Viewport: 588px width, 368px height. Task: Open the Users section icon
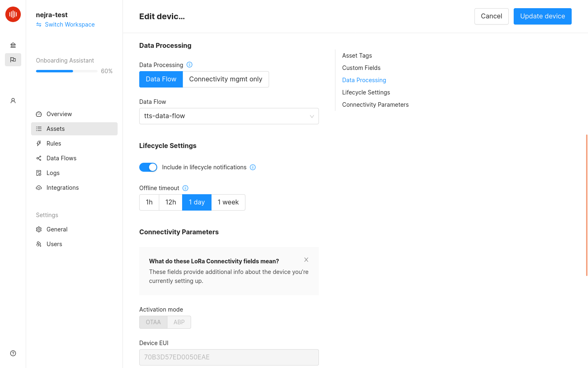pyautogui.click(x=39, y=244)
